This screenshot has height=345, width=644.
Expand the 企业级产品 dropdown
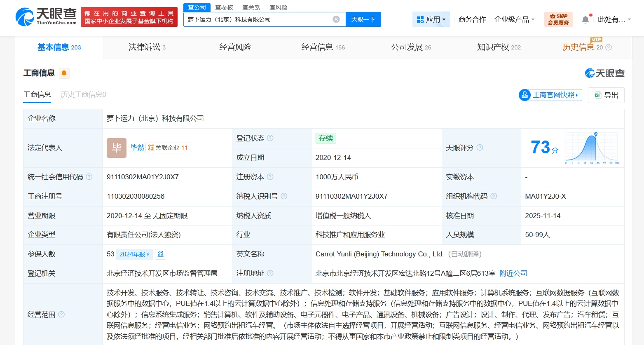coord(514,19)
